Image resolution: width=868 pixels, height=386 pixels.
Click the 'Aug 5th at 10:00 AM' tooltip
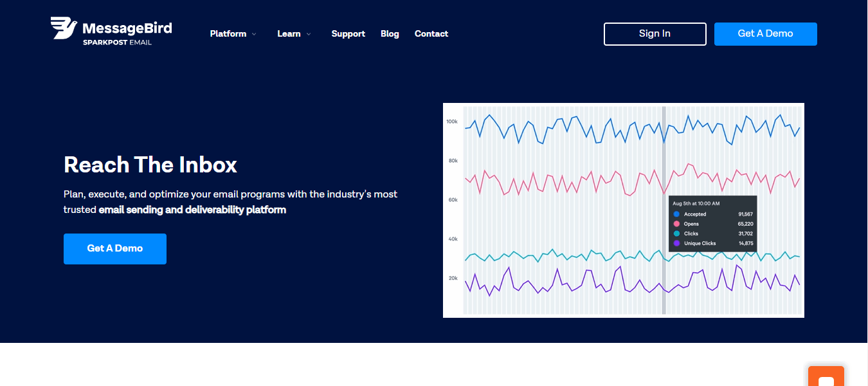(696, 203)
